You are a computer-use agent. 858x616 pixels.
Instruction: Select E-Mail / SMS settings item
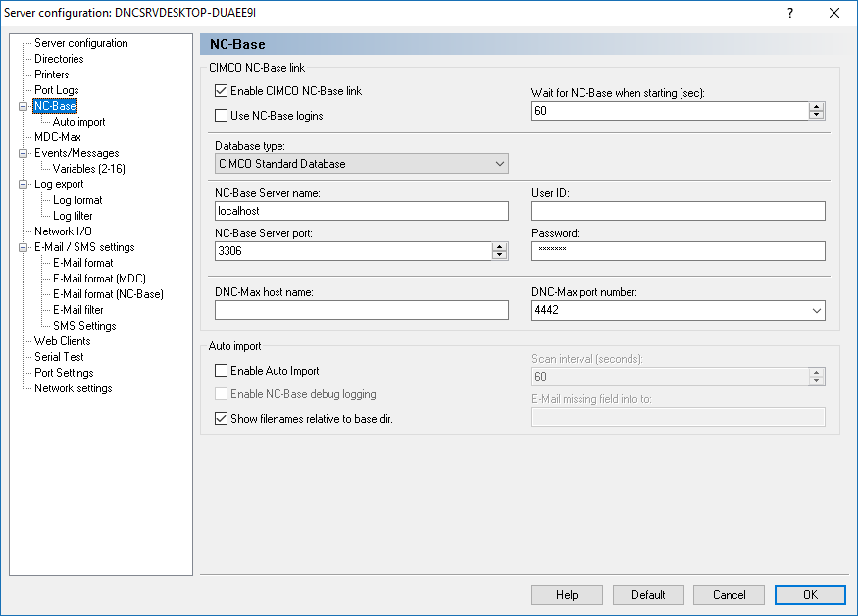point(84,247)
